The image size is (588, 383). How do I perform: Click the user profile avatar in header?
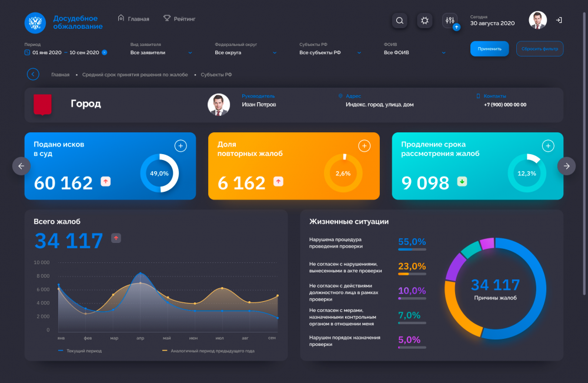pos(537,21)
